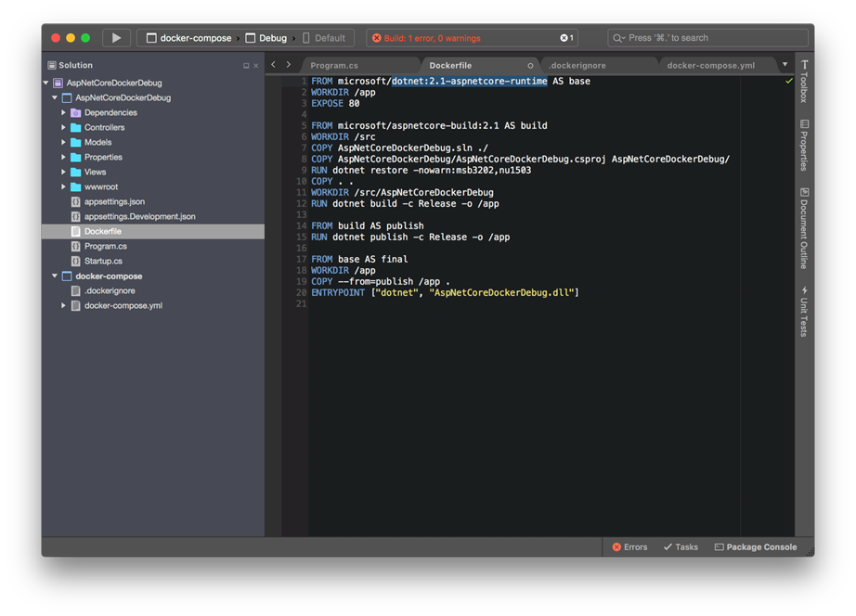Switch to the Program.cs tab
Screen dimensions: 856x616
(x=334, y=66)
